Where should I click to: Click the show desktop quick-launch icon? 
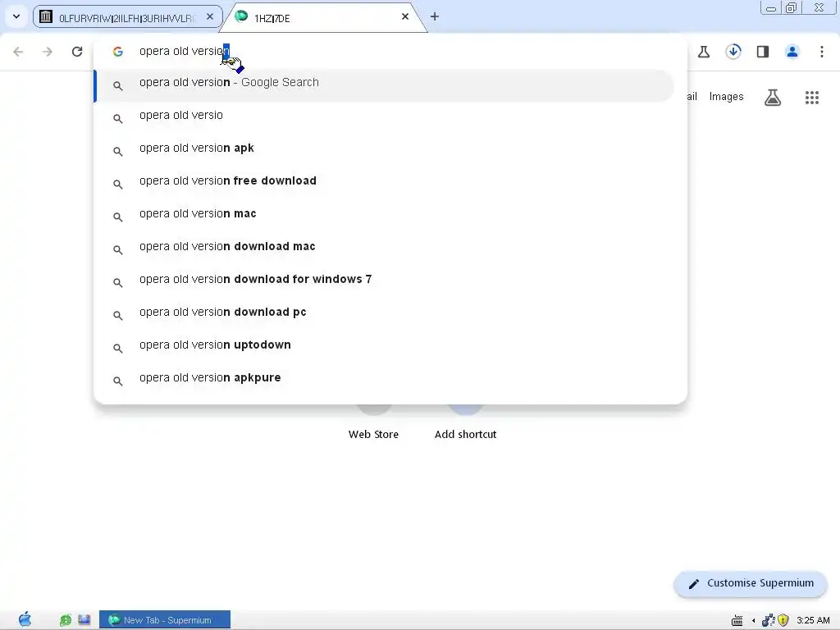click(x=84, y=620)
